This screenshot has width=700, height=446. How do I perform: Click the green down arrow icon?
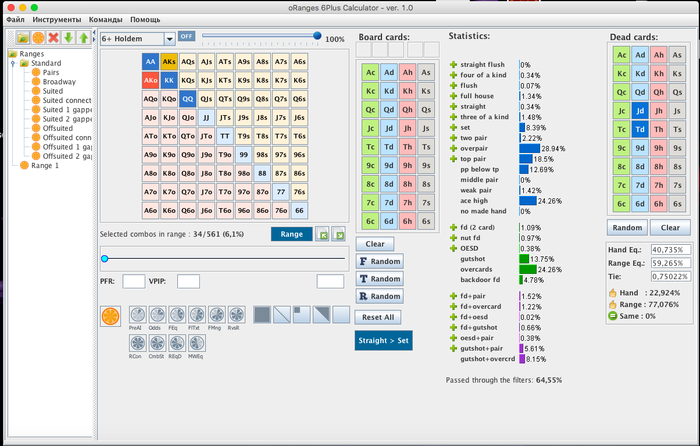pyautogui.click(x=68, y=38)
